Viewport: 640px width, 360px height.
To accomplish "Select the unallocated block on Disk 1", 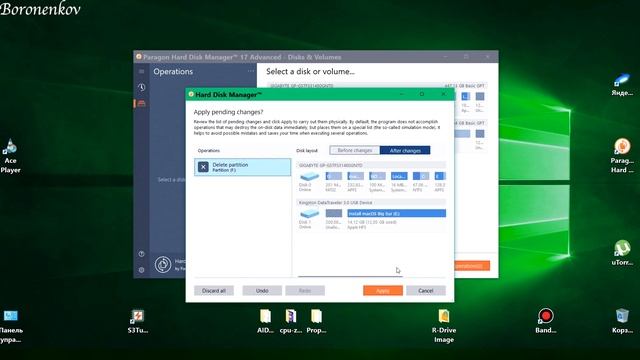I will 333,213.
